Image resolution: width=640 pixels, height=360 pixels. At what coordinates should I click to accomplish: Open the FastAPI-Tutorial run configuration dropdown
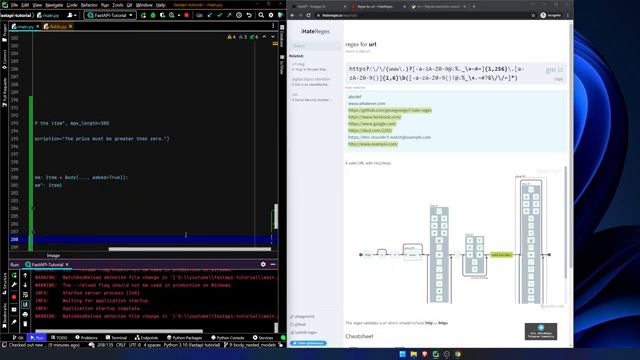coord(110,15)
